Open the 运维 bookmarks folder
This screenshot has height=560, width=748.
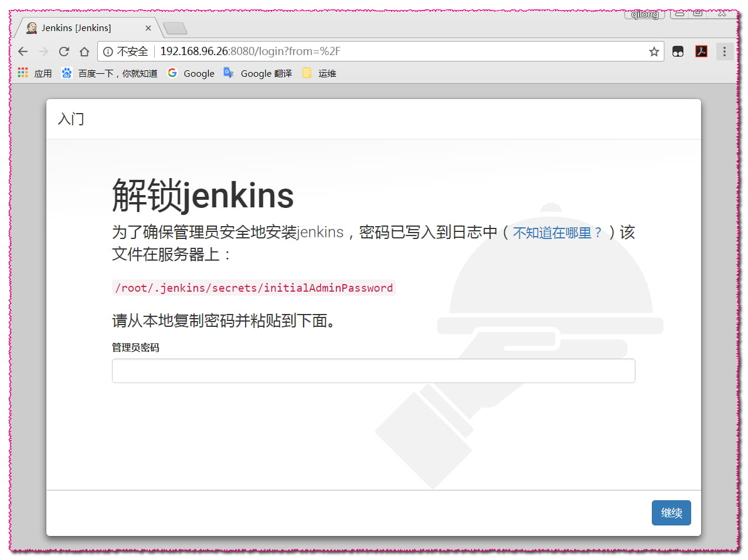[x=319, y=73]
